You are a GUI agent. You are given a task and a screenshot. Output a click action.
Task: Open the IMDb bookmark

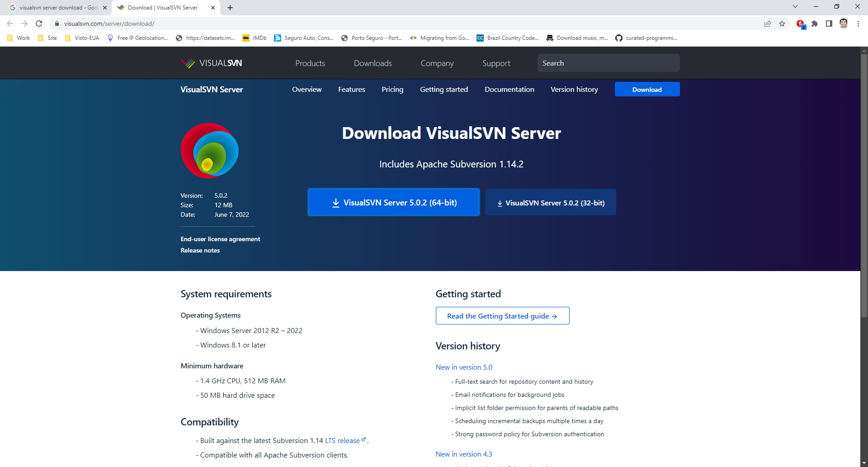point(255,38)
